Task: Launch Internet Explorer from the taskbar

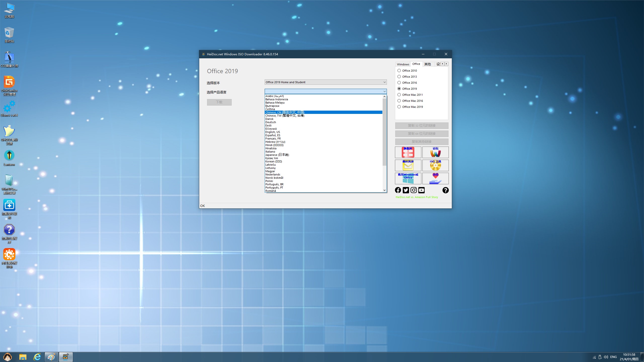Action: tap(37, 357)
